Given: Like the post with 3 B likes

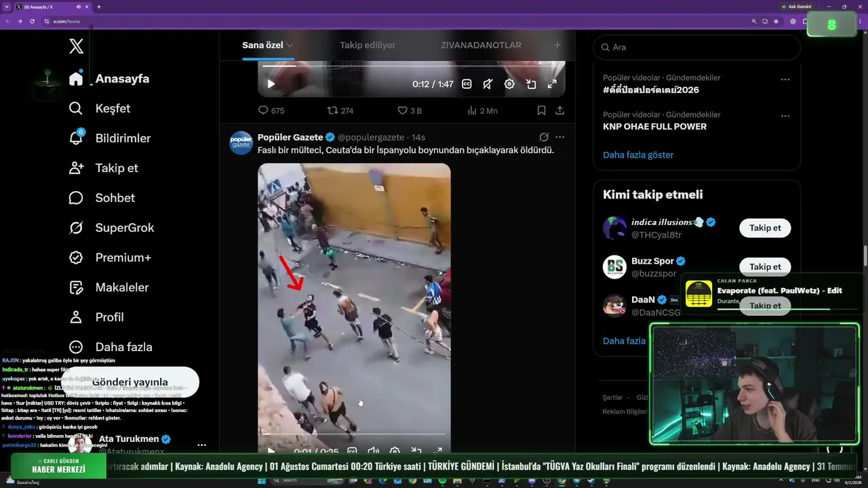Looking at the screenshot, I should 410,110.
